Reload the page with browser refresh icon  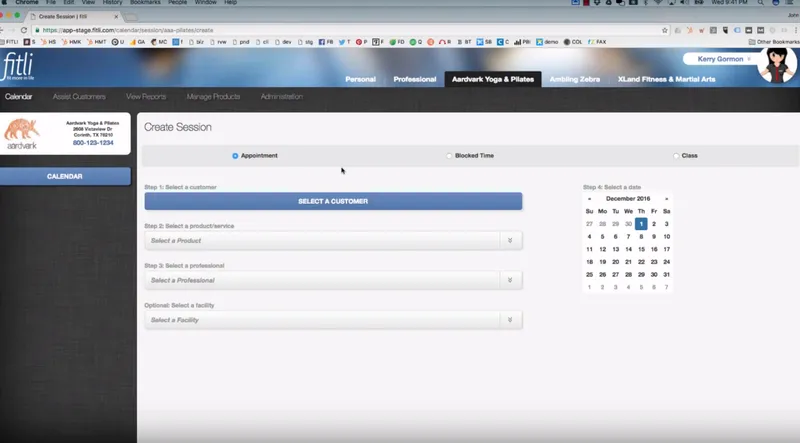[x=23, y=30]
